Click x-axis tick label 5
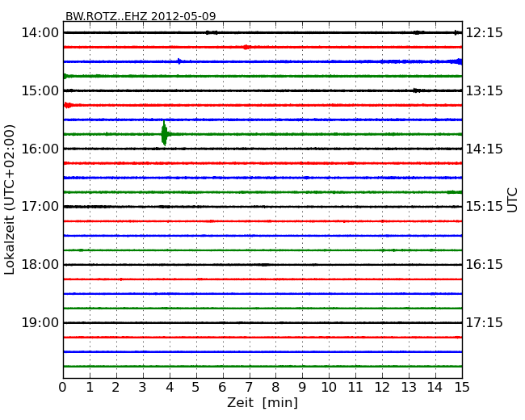 click(196, 387)
